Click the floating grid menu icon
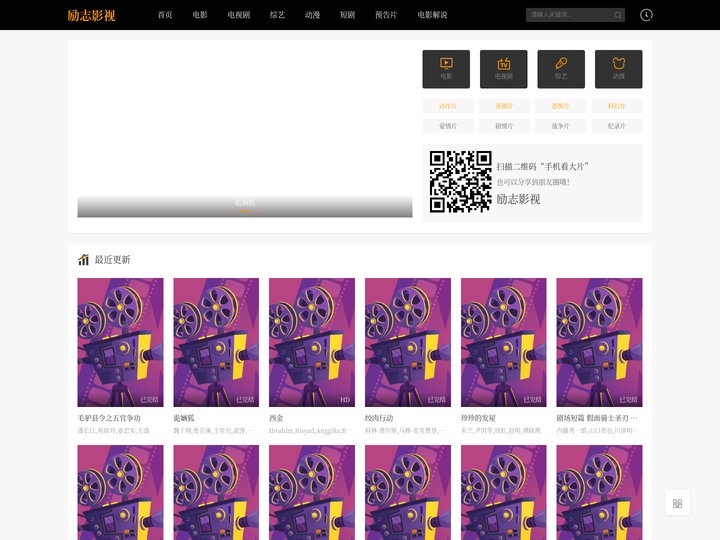 677,503
